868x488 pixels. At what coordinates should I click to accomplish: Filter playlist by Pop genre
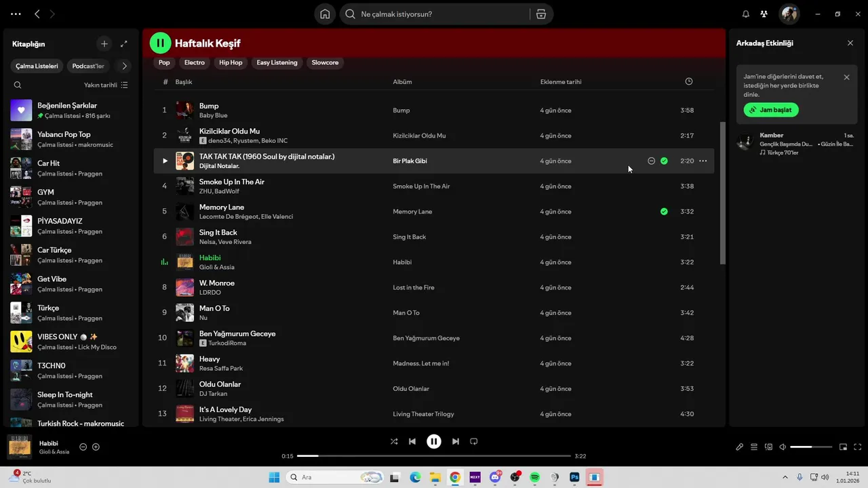pyautogui.click(x=164, y=62)
